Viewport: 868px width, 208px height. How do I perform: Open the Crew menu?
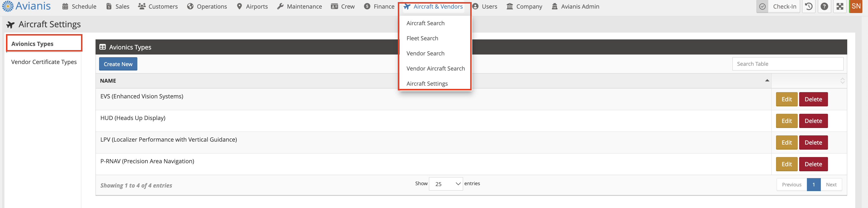343,7
